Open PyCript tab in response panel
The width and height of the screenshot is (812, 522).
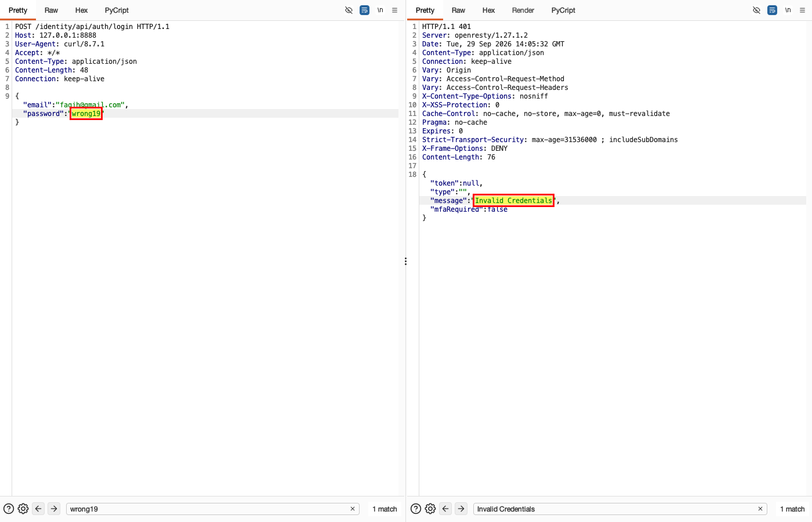[x=563, y=10]
